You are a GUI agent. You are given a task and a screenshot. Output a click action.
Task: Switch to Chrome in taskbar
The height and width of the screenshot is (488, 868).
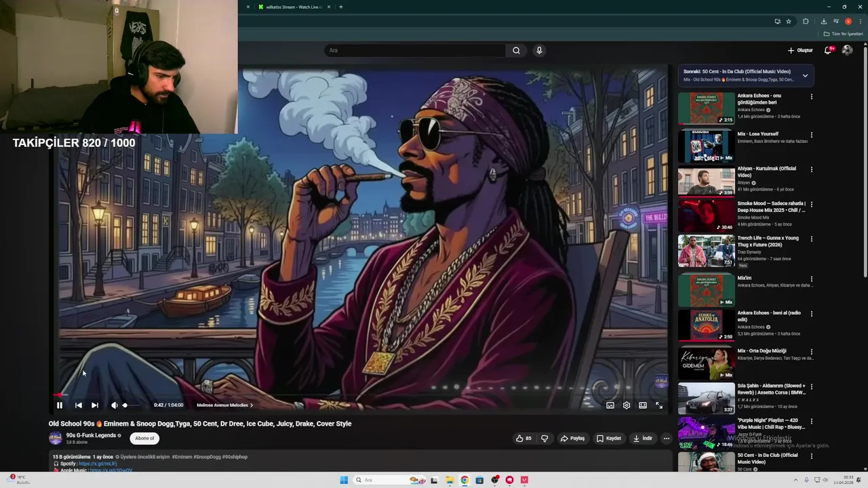[465, 480]
